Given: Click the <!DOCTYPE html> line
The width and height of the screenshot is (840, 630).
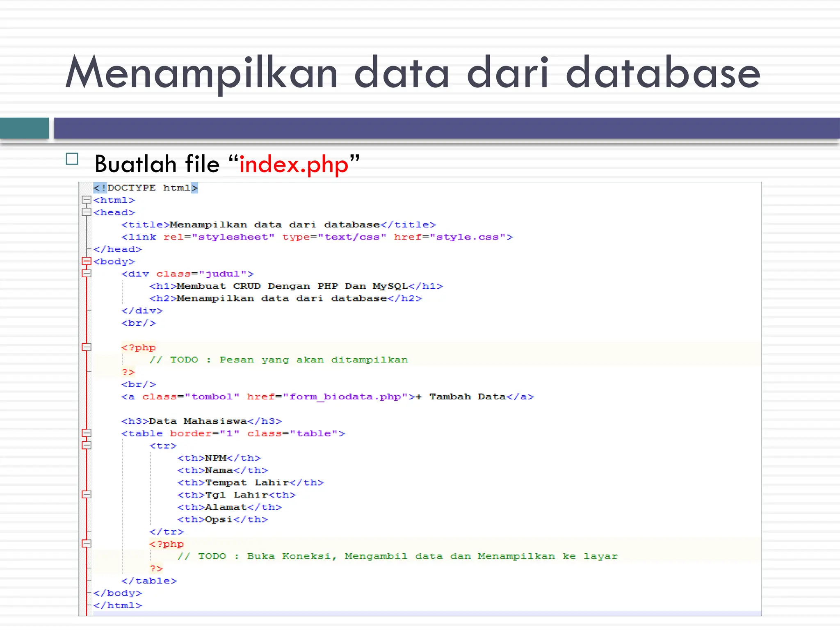Looking at the screenshot, I should pyautogui.click(x=146, y=188).
